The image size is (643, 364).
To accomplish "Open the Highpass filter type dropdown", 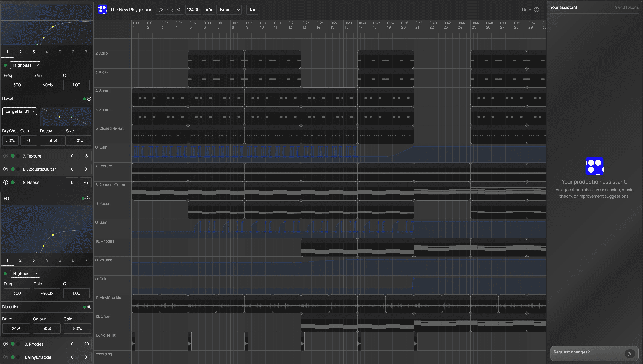I will click(x=25, y=65).
